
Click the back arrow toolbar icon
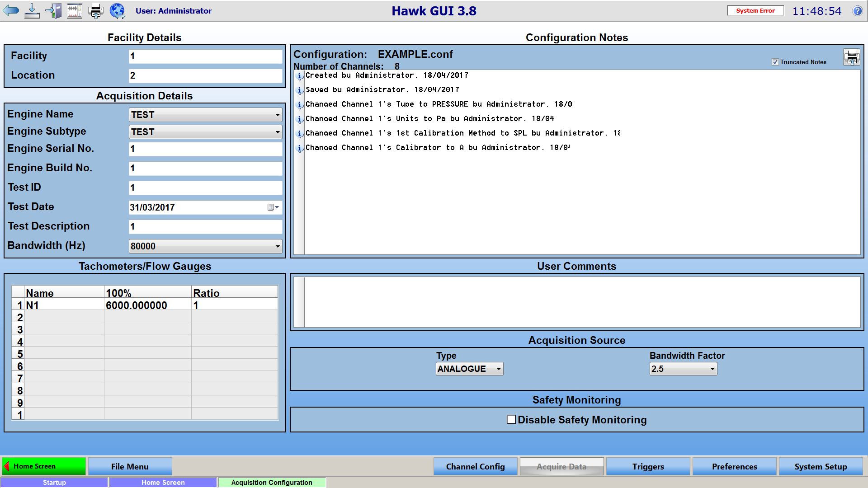click(x=11, y=10)
